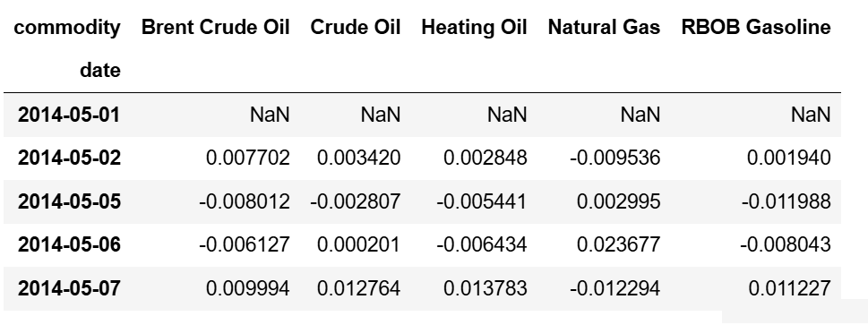Select the 2014-05-02 row label
Screen dimensions: 868x325
pos(69,158)
